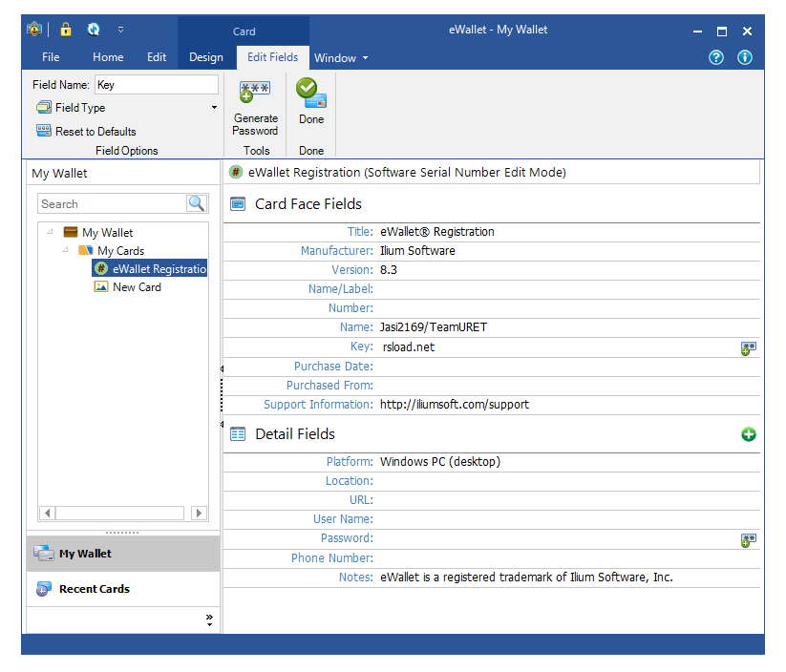Click the Name/Label field row
Viewport: 786px width, 672px height.
click(491, 289)
